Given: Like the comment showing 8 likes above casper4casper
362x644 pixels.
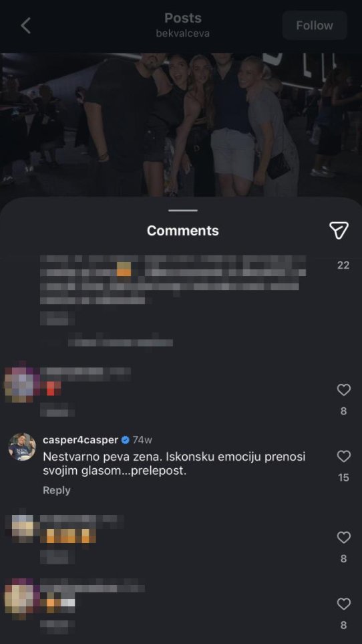Looking at the screenshot, I should coord(343,390).
